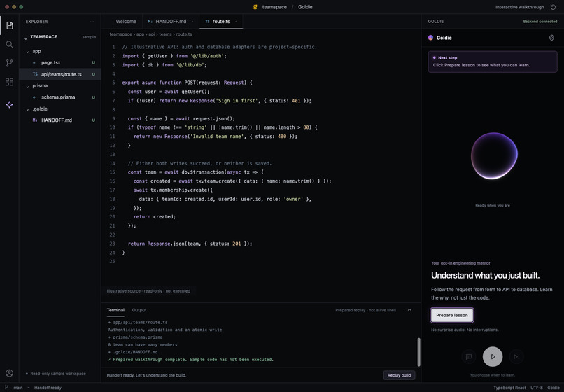This screenshot has width=564, height=392.
Task: Click 'sample' label beside TEAMSPACE
Action: 89,37
